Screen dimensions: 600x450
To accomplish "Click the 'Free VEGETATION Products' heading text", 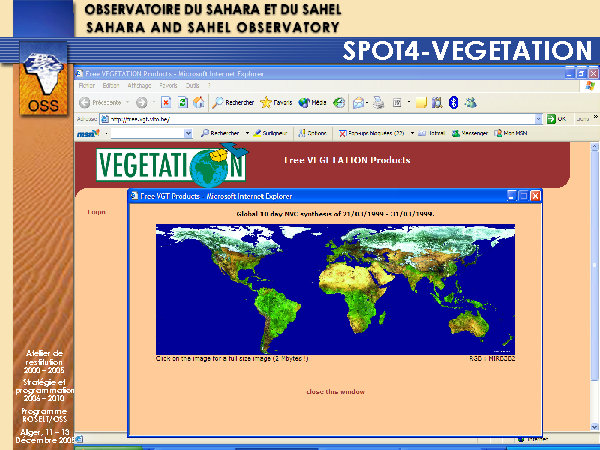I will [x=347, y=160].
